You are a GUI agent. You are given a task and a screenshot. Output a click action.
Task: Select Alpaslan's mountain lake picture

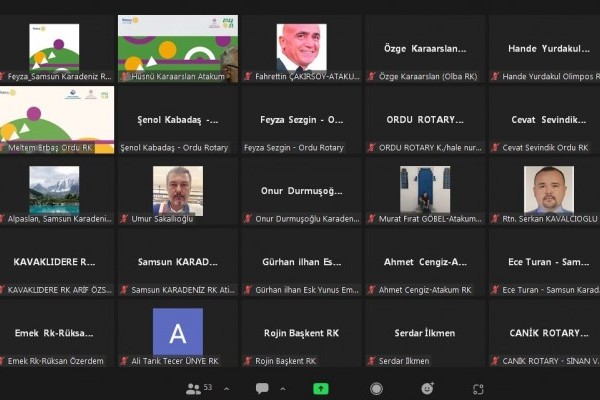point(54,189)
